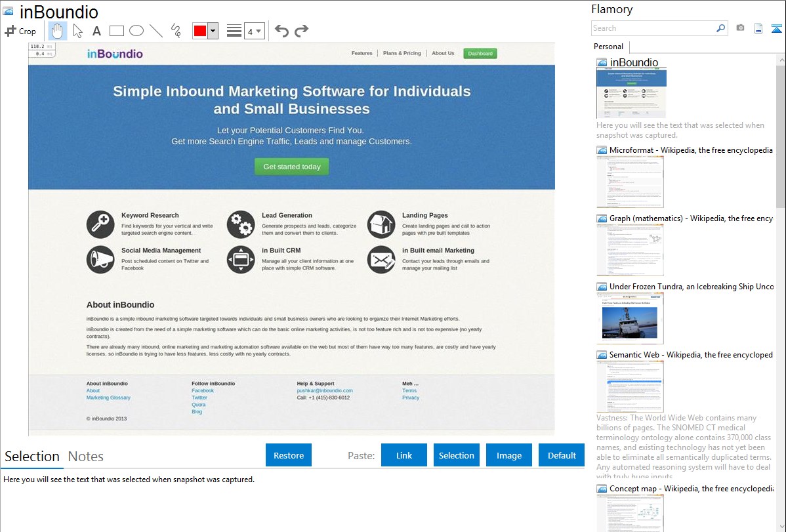Click the Landing Pages house icon
The height and width of the screenshot is (532, 786).
[x=381, y=224]
